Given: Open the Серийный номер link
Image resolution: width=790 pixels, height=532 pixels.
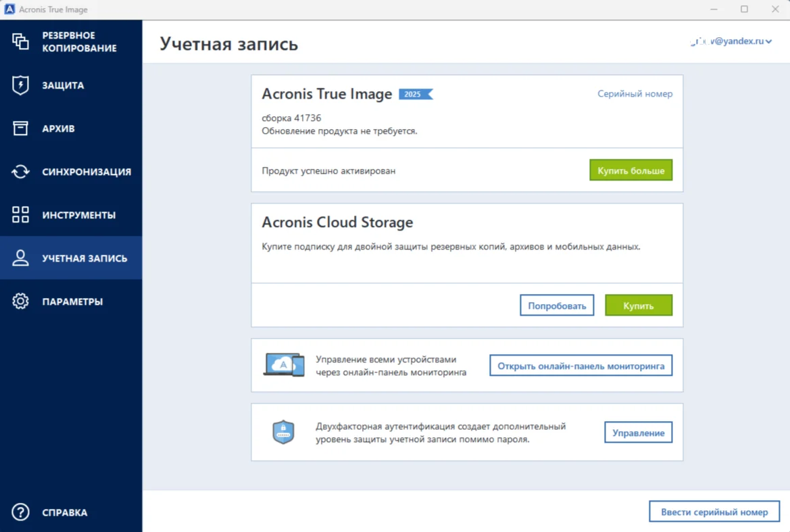Looking at the screenshot, I should (x=635, y=94).
